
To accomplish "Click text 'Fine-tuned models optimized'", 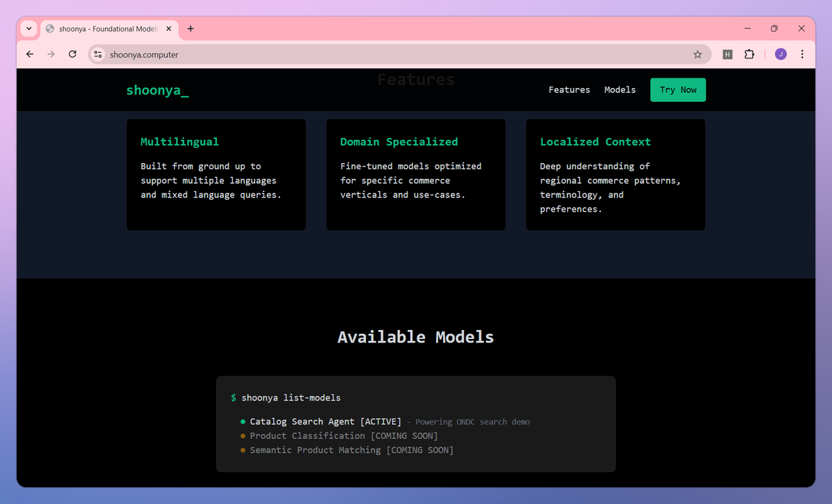I will pos(410,166).
